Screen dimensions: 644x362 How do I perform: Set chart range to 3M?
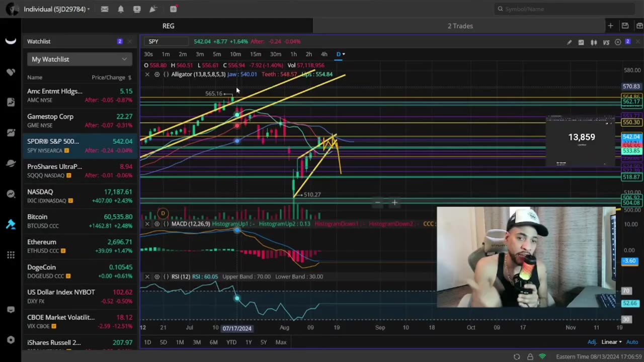[x=197, y=342]
